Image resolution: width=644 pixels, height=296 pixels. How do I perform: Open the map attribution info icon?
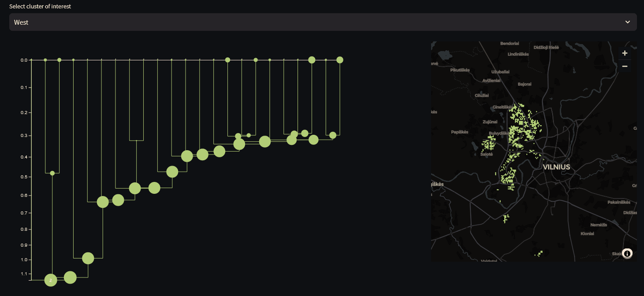[627, 253]
